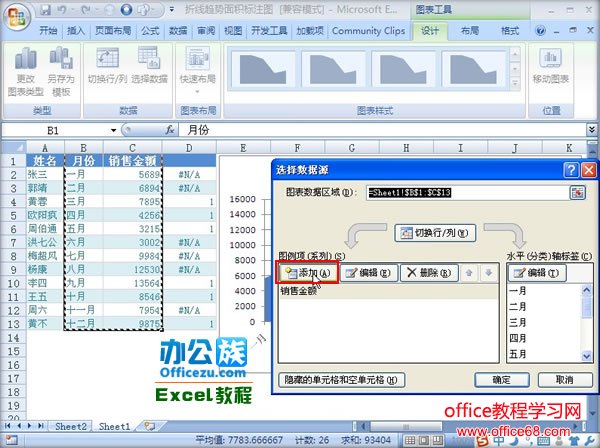Cancel dialog with 取消
The image size is (600, 448).
(565, 380)
